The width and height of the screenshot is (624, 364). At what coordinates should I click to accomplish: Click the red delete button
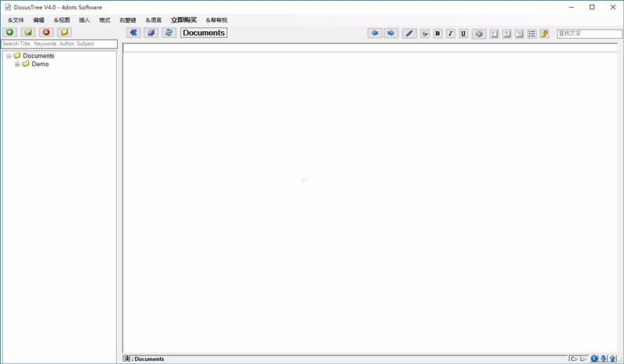(x=46, y=33)
